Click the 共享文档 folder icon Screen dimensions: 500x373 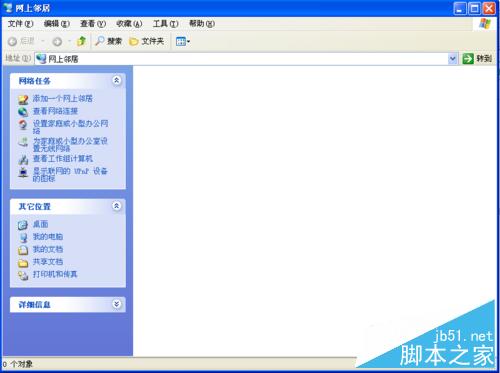pos(23,263)
